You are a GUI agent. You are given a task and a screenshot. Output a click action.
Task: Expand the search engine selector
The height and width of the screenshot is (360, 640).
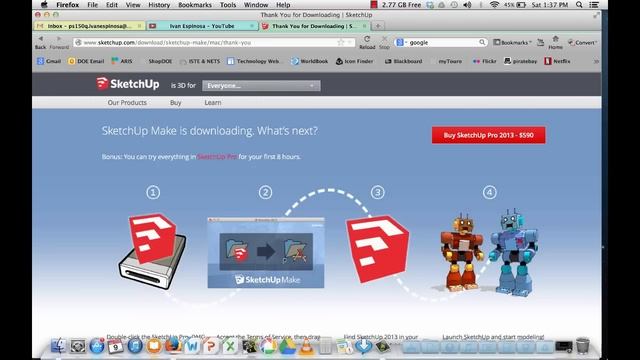tap(401, 42)
